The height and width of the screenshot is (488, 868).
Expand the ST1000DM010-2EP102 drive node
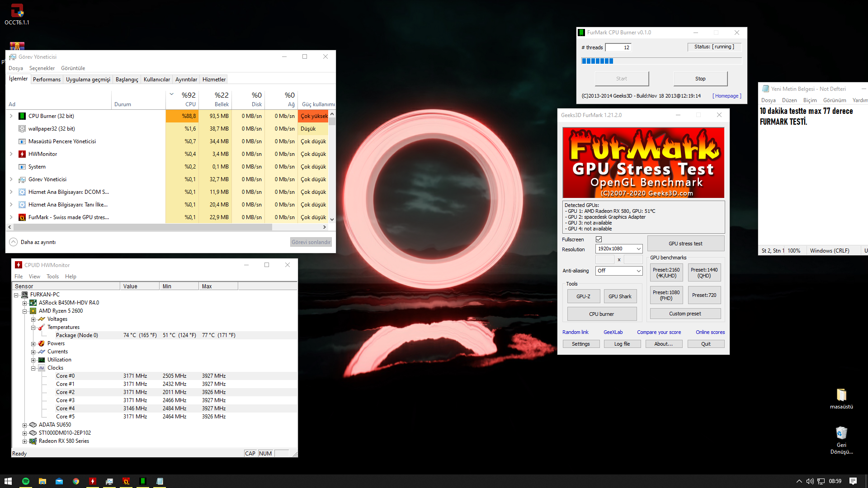[24, 433]
